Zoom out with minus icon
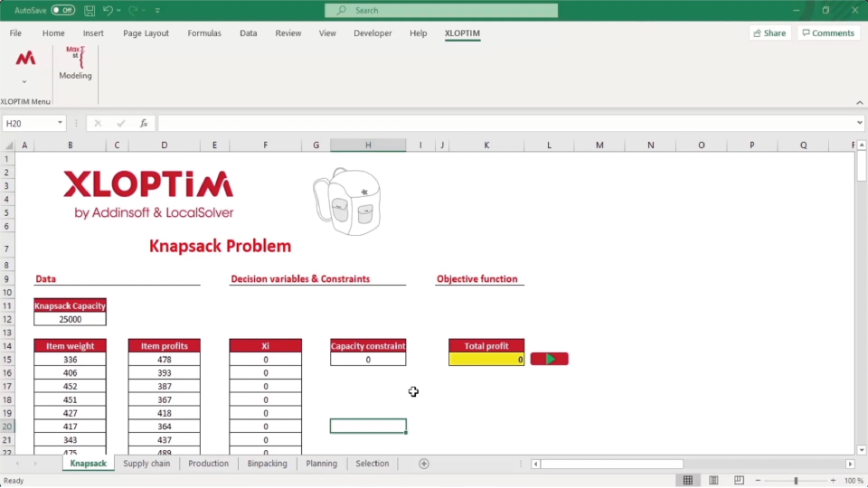The height and width of the screenshot is (488, 868). [758, 480]
